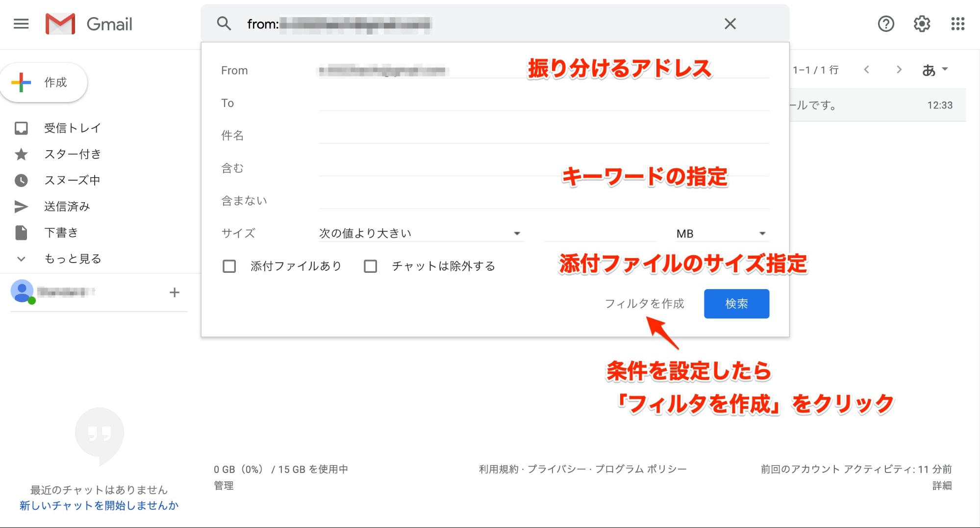Viewport: 980px width, 528px height.
Task: Open the Settings gear icon
Action: pos(922,24)
